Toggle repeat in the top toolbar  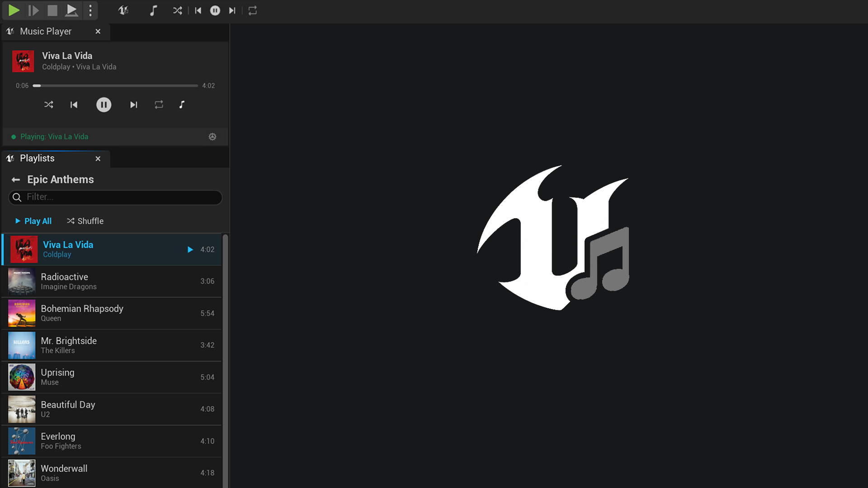(x=253, y=10)
